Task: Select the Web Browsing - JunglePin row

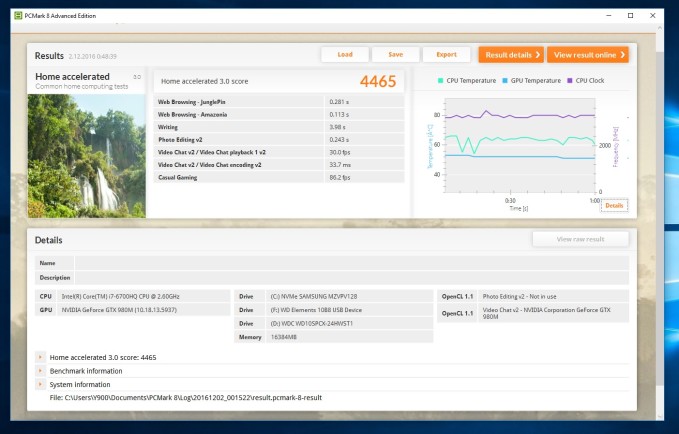Action: click(279, 102)
